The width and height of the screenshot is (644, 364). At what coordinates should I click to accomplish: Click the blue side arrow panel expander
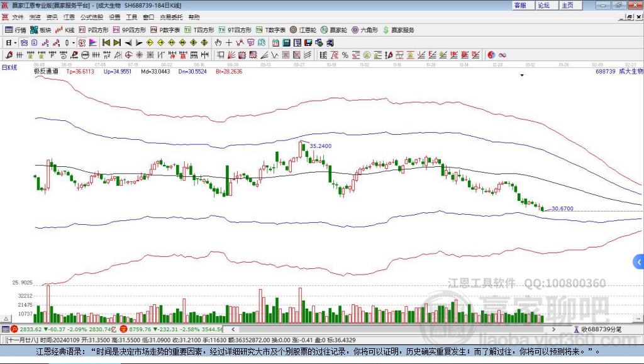point(639,261)
